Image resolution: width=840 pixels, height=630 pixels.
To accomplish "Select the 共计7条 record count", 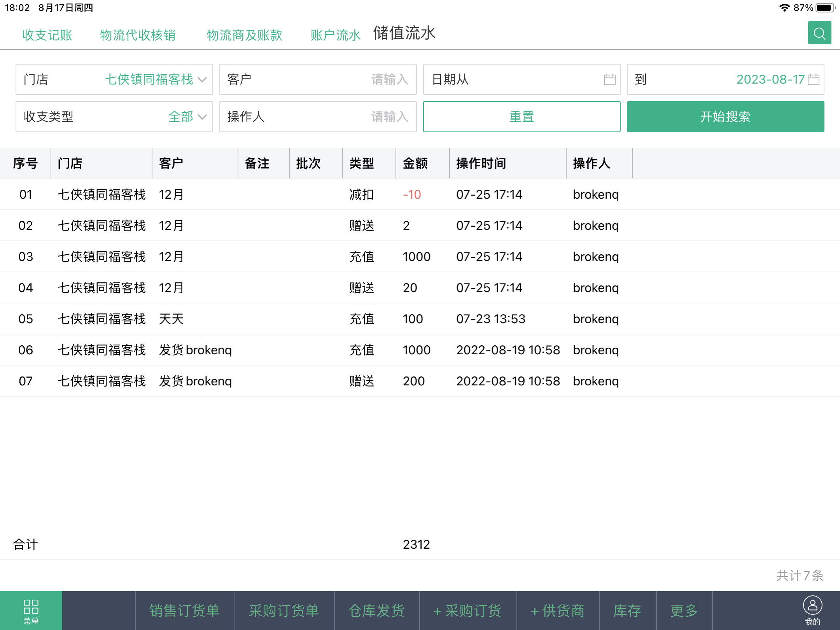I will (x=800, y=576).
